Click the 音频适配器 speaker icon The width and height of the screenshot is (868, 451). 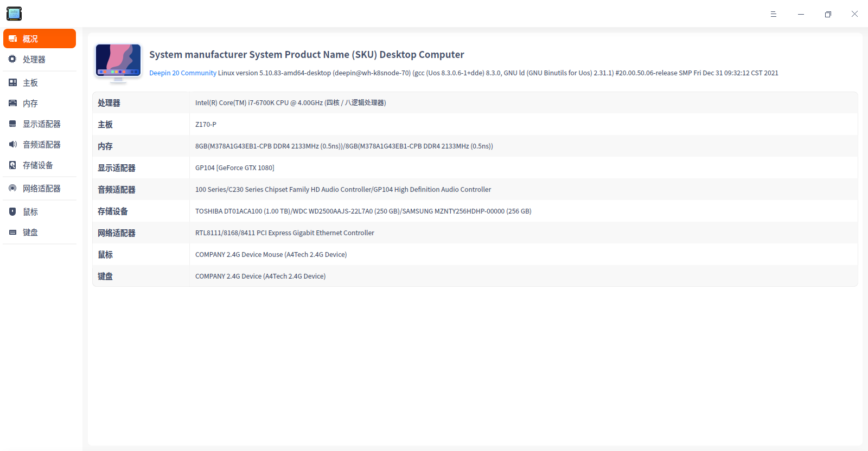(12, 144)
